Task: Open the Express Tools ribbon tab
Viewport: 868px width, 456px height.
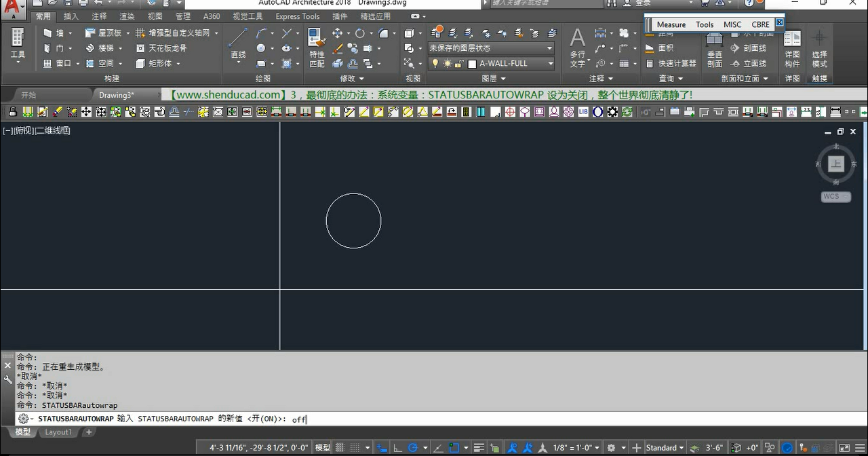Action: click(x=297, y=16)
